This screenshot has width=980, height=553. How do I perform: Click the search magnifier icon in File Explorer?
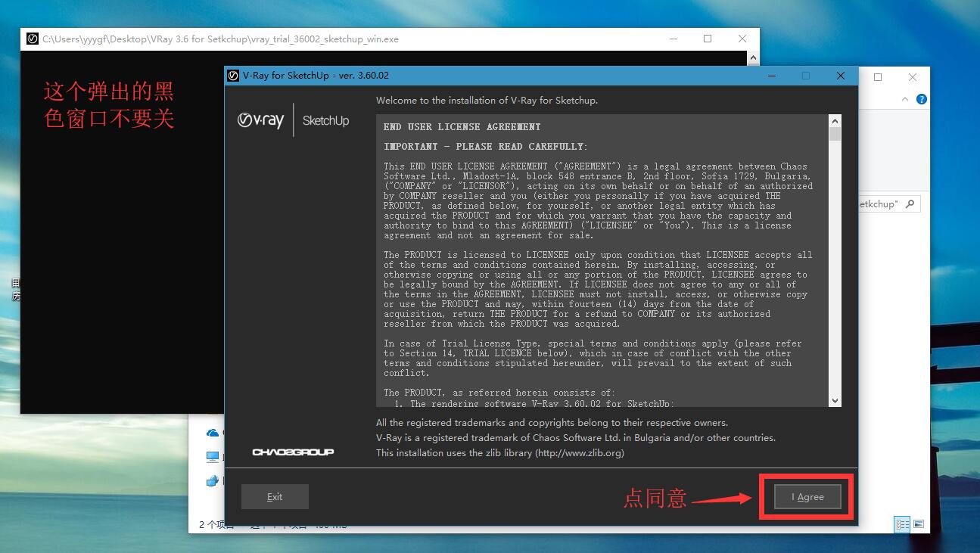point(910,204)
